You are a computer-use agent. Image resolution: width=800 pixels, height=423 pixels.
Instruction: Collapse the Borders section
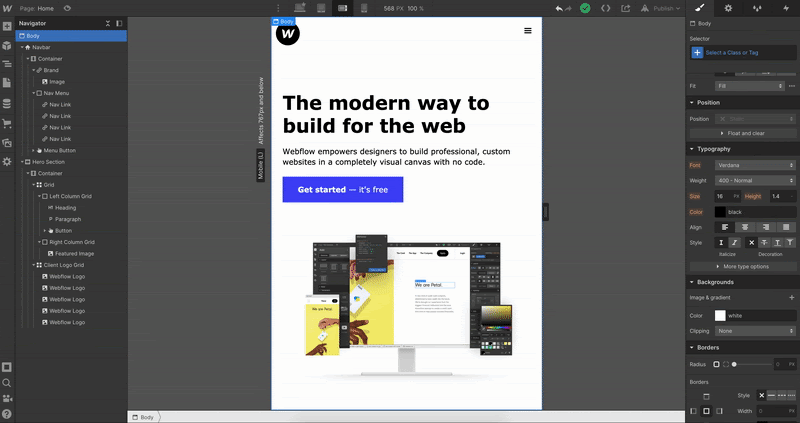708,347
